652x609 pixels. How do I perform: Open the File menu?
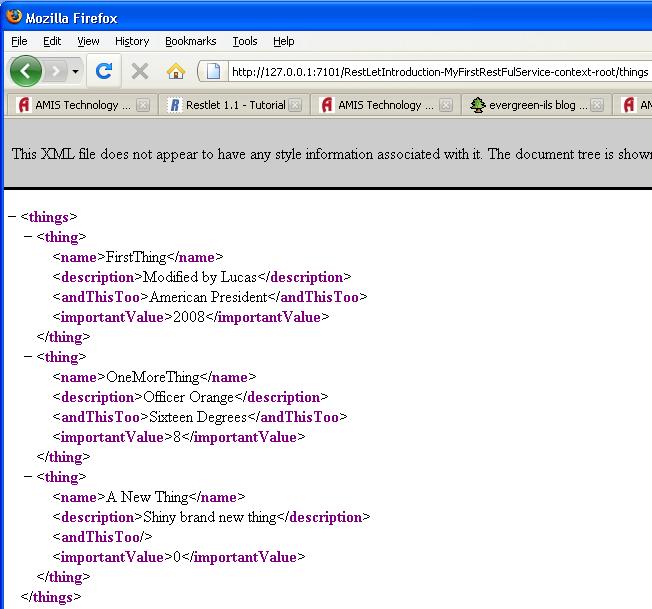click(19, 41)
